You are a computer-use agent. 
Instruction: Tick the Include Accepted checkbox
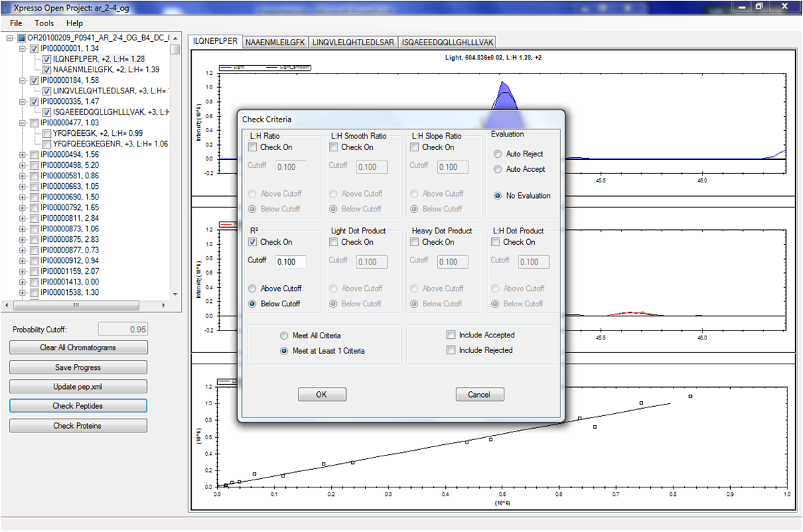[x=451, y=335]
